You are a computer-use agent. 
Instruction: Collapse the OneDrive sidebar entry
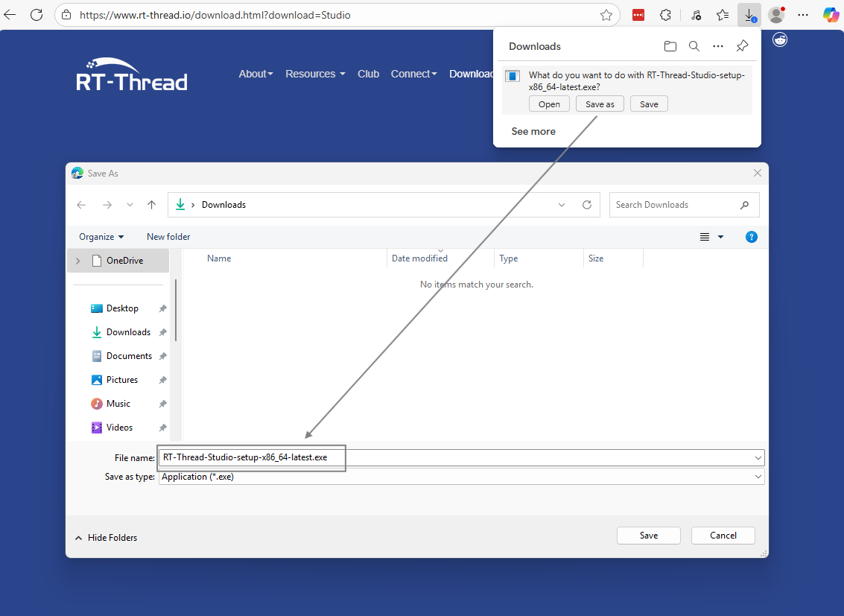[x=77, y=260]
